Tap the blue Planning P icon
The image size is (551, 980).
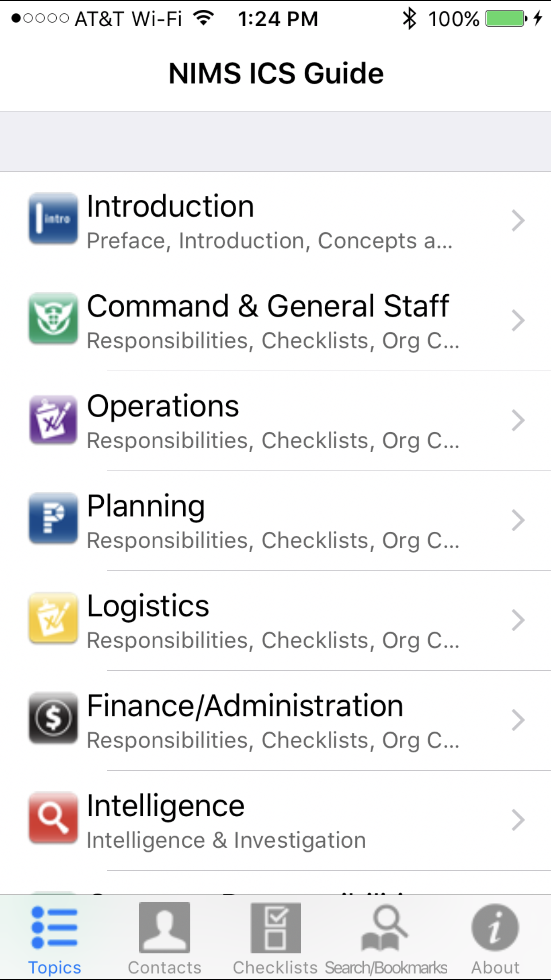pyautogui.click(x=53, y=518)
